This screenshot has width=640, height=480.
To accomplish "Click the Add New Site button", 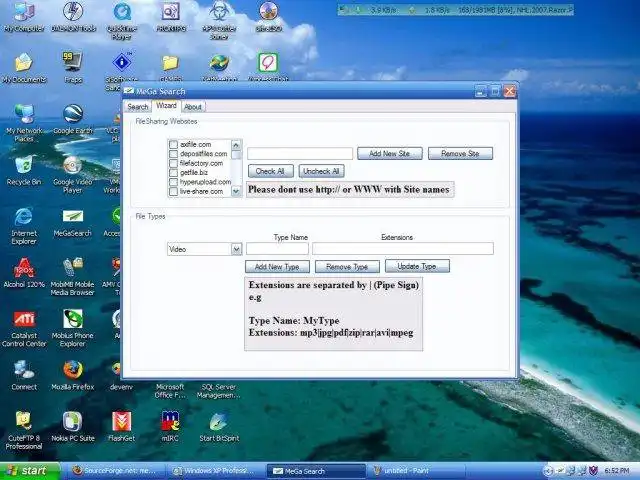I will pos(390,153).
